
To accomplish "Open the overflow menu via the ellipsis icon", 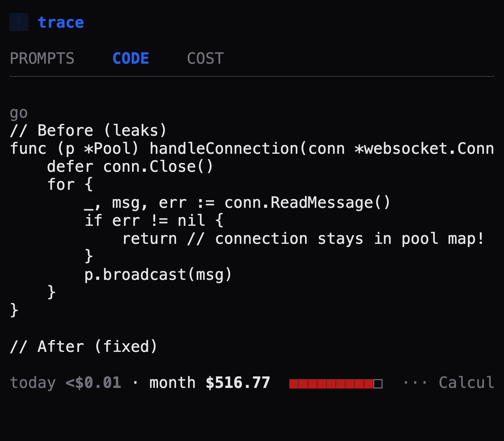I will 415,383.
